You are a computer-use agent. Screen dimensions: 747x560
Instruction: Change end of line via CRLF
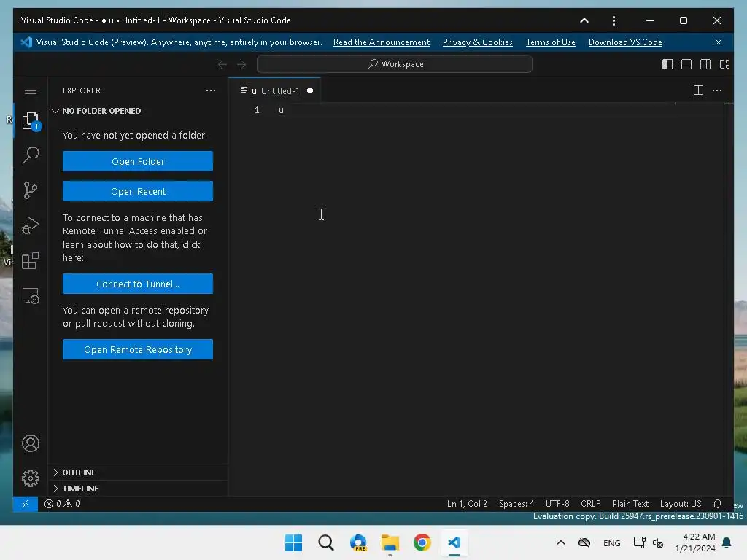[x=590, y=504]
